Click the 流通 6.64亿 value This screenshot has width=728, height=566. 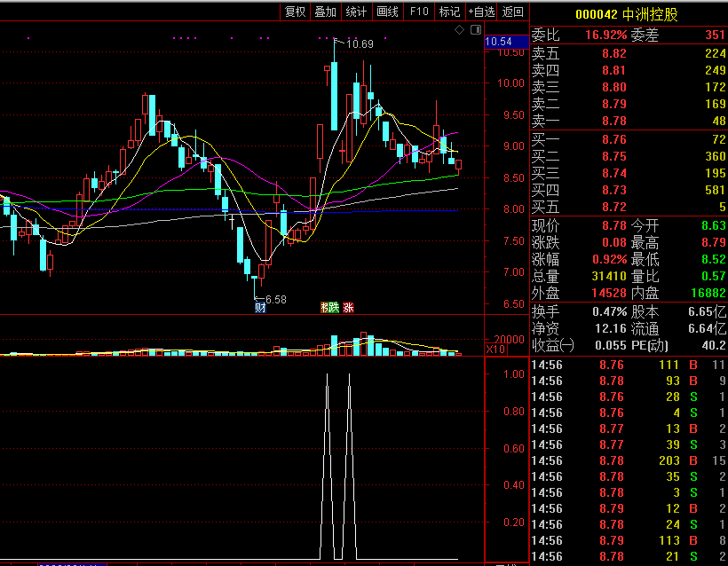707,328
